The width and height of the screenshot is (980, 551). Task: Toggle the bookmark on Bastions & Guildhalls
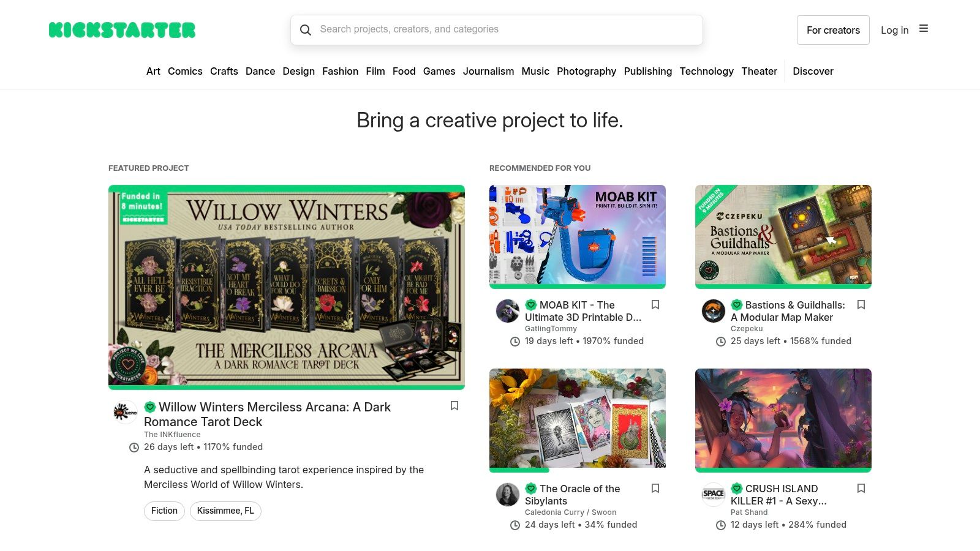tap(861, 304)
